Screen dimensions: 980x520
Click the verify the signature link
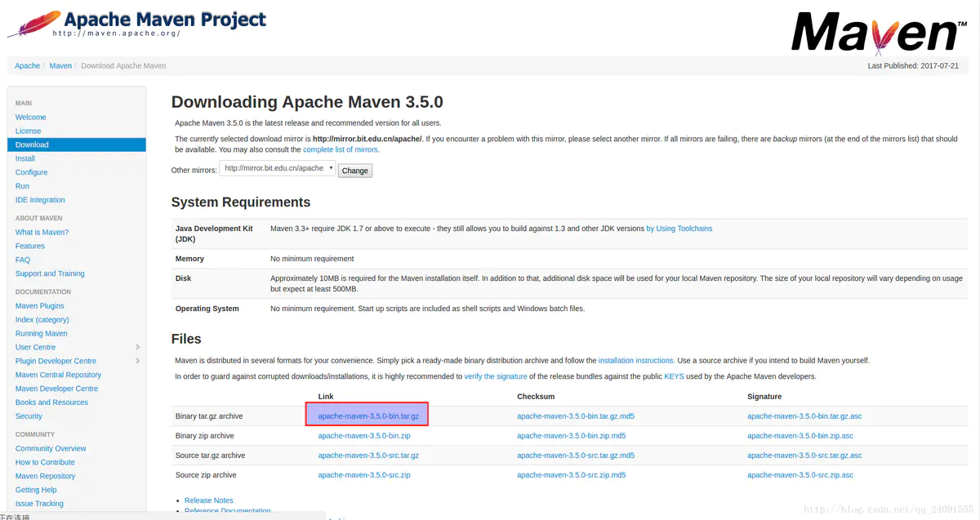pos(495,376)
